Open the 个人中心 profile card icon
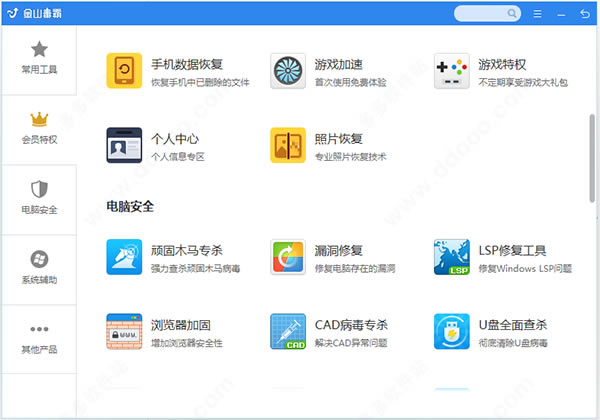 coord(124,145)
